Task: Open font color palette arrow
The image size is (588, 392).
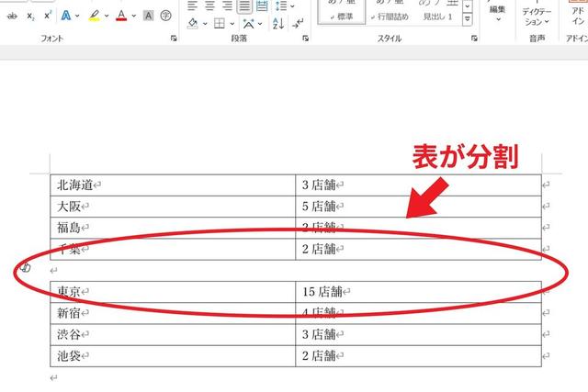Action: coord(134,16)
